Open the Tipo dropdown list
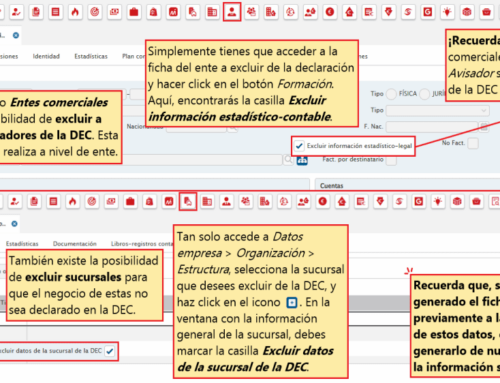Screen dimensions: 500x383 (437, 110)
